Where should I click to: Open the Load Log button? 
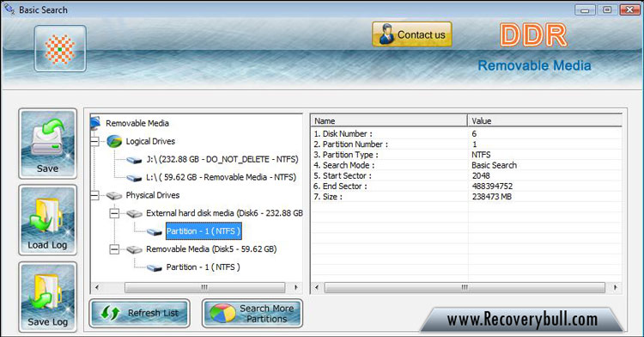pyautogui.click(x=47, y=220)
